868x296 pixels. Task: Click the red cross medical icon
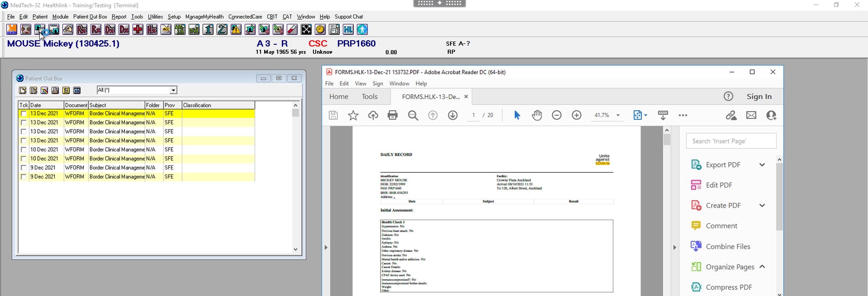pos(138,30)
